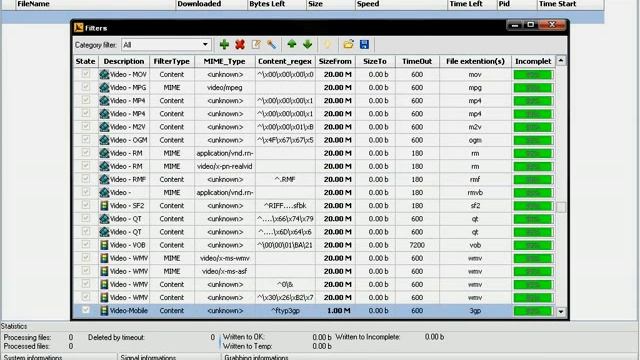Click the SizeTo column header
Screen dimensions: 640x360
[x=375, y=61]
